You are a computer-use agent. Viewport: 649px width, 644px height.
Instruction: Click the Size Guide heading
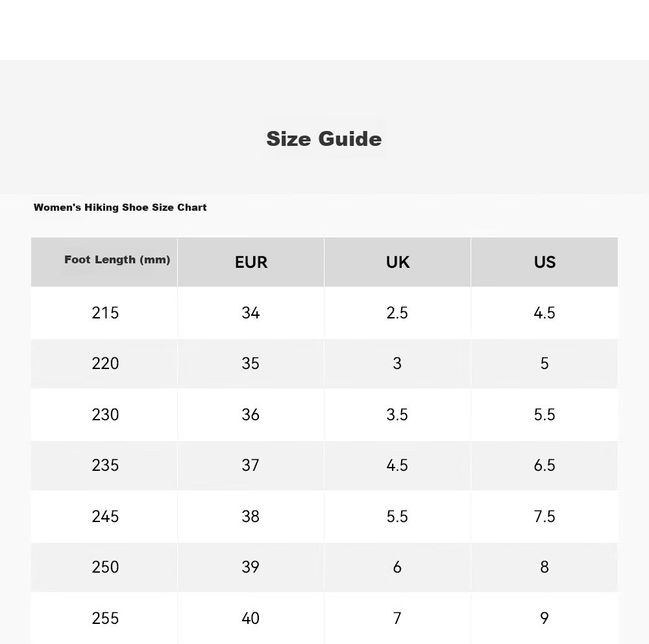coord(324,139)
